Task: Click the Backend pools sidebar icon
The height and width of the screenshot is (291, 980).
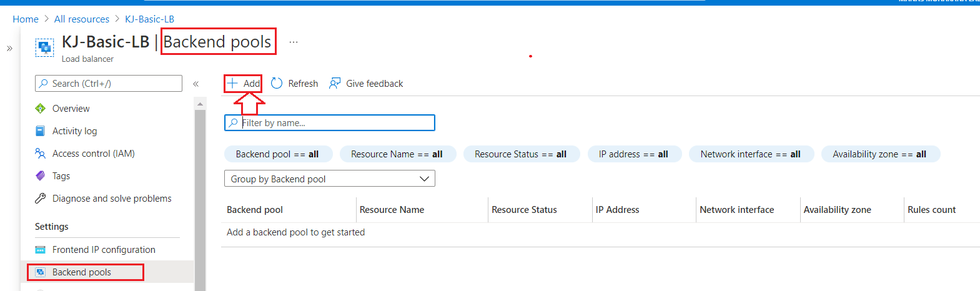Action: pyautogui.click(x=41, y=272)
